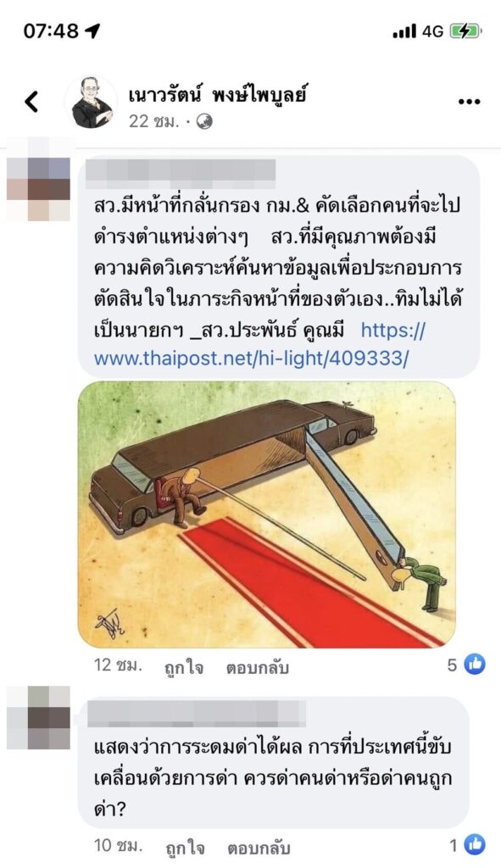This screenshot has height=868, width=501.
Task: Tap the public globe privacy icon
Action: (x=204, y=121)
